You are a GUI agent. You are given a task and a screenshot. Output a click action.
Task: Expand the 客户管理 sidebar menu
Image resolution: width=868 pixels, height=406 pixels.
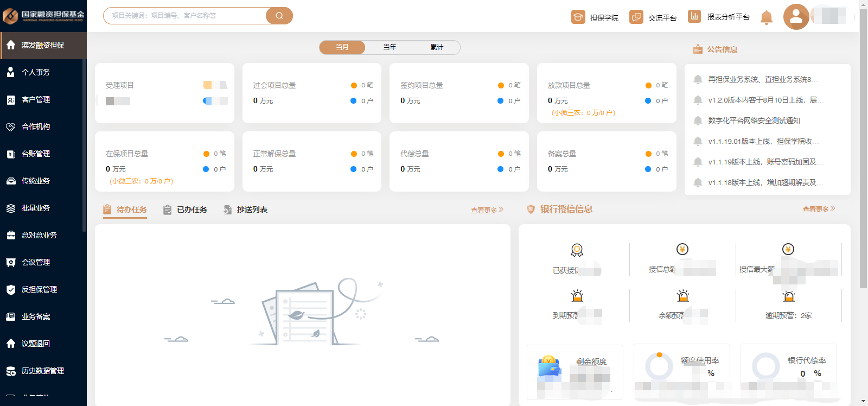coord(36,99)
